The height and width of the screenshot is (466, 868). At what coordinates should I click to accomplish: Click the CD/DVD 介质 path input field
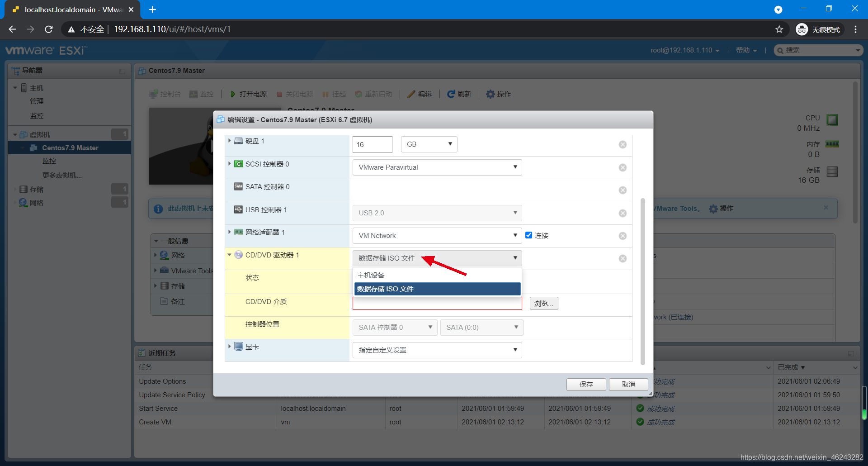coord(437,303)
